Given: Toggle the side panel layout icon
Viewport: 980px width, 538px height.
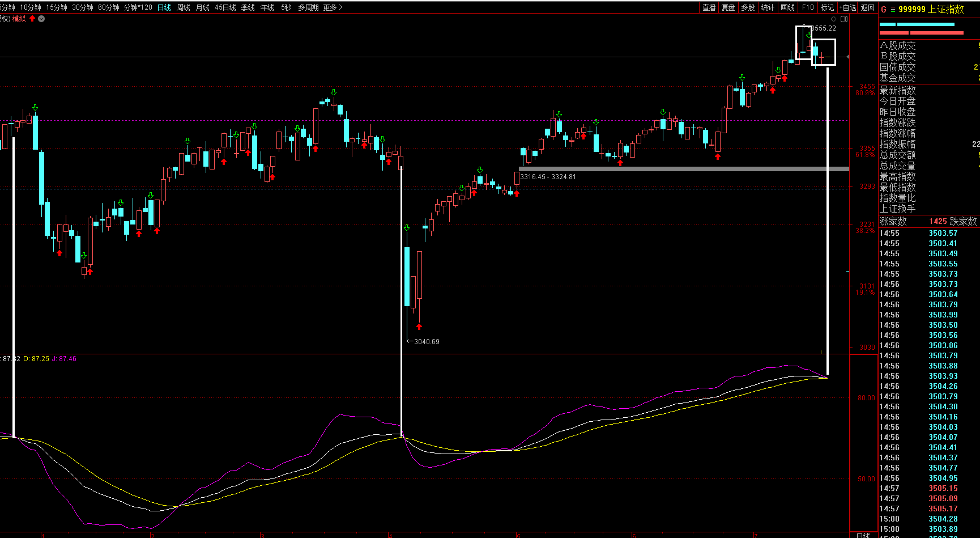Looking at the screenshot, I should click(x=844, y=19).
